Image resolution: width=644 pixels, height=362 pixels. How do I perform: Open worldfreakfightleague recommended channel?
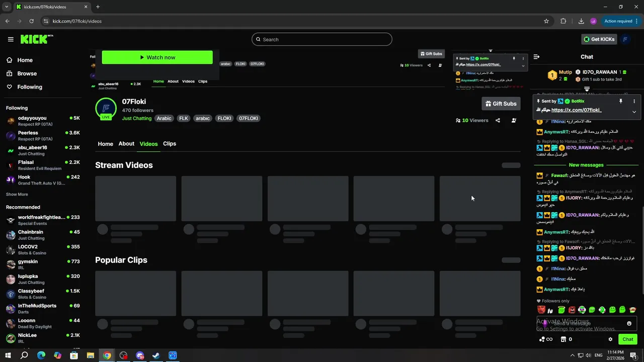click(x=43, y=220)
